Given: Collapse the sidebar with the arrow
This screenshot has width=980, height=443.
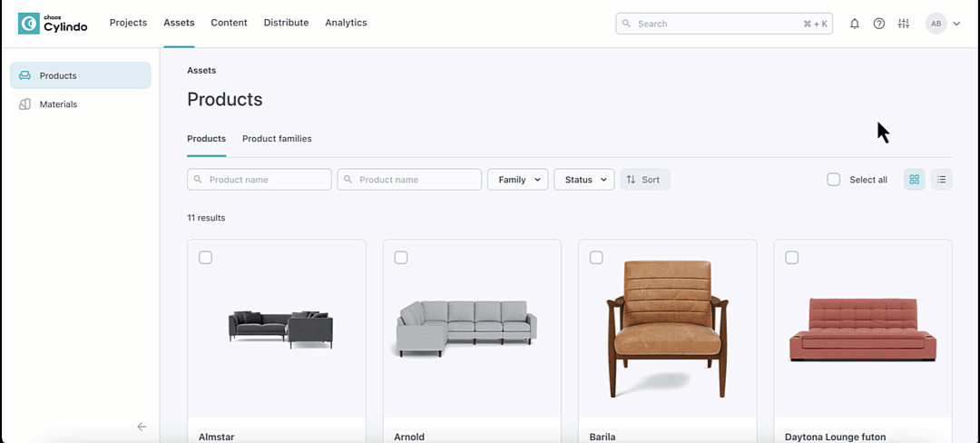Looking at the screenshot, I should tap(142, 427).
